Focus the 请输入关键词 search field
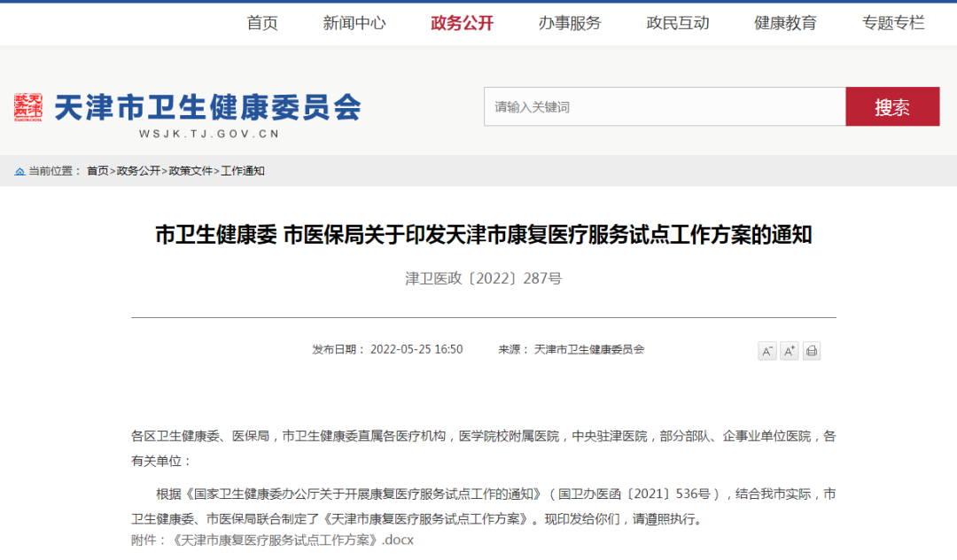This screenshot has height=560, width=957. [x=665, y=106]
